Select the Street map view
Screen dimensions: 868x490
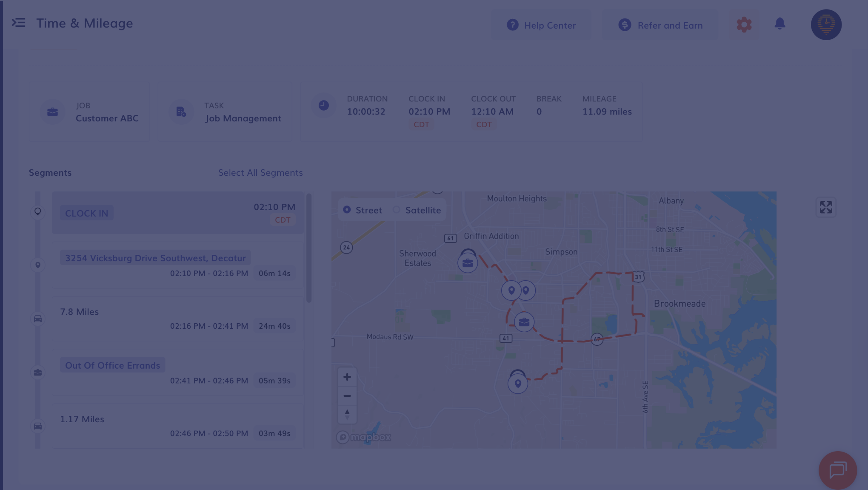[347, 210]
